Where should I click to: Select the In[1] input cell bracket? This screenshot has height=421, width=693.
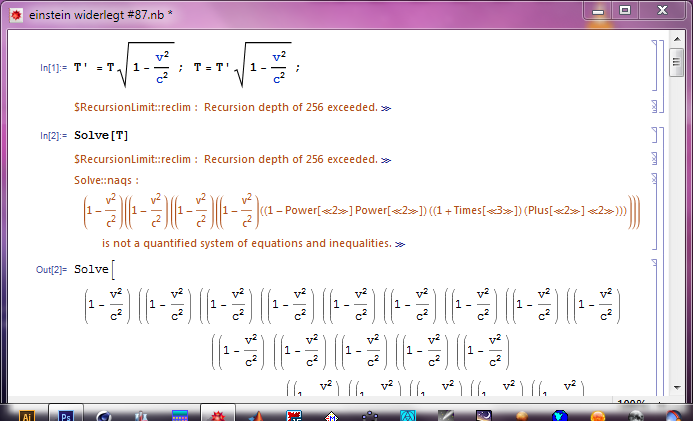pyautogui.click(x=655, y=65)
